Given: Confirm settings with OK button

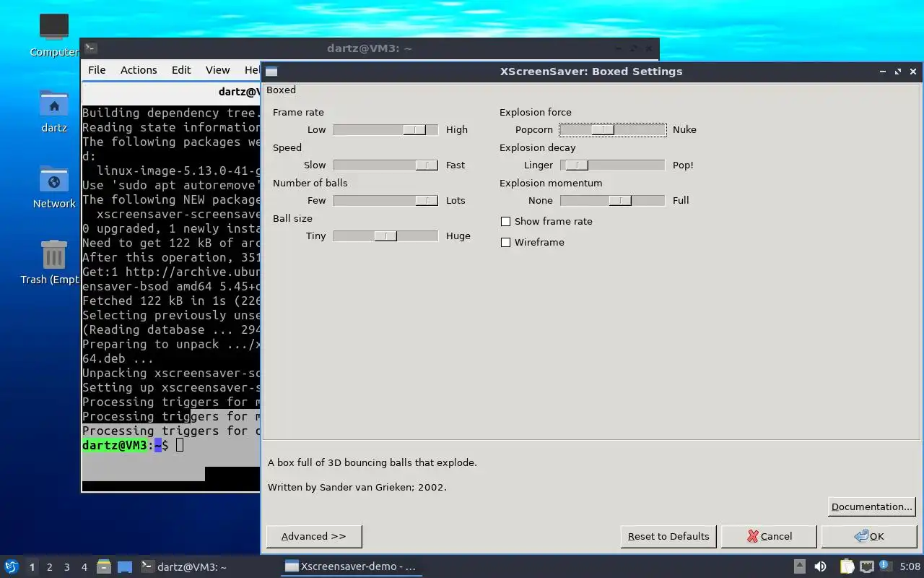Looking at the screenshot, I should 869,536.
